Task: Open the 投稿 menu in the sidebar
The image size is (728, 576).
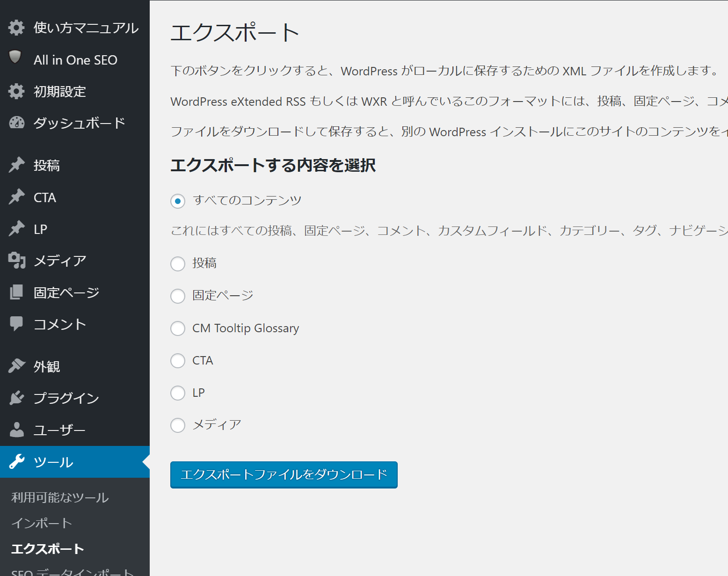Action: (47, 165)
